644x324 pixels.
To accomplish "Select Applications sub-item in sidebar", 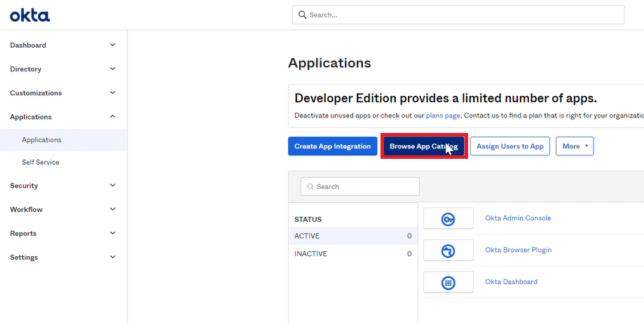I will 63,140.
